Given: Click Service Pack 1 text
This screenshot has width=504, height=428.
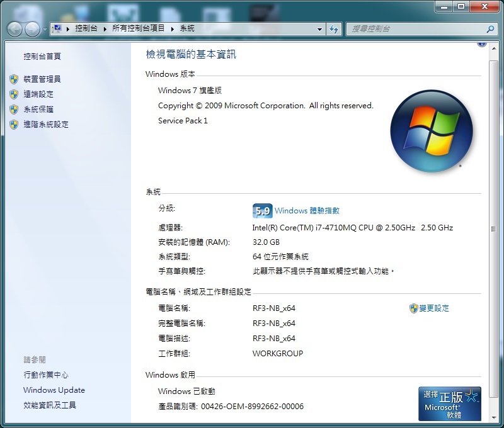Looking at the screenshot, I should click(x=183, y=121).
